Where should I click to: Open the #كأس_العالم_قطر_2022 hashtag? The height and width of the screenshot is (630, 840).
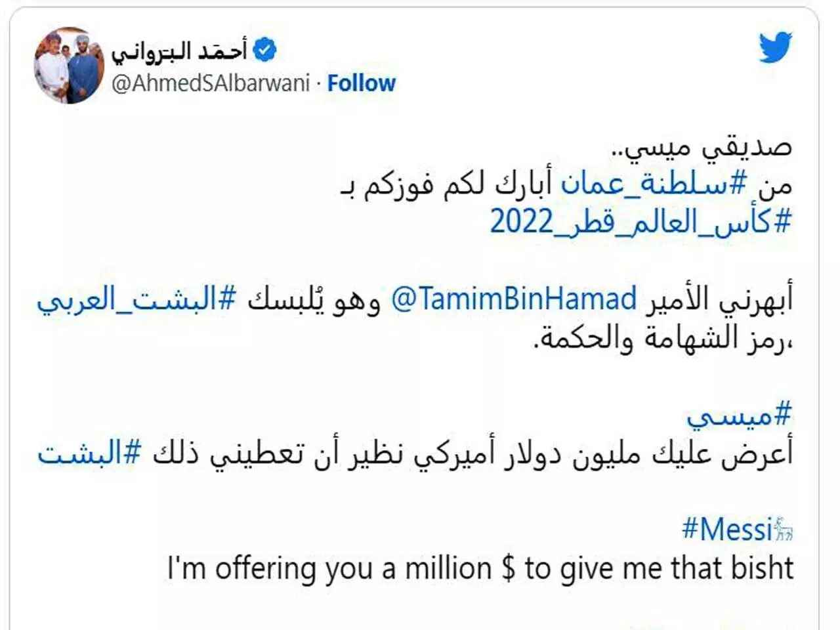click(641, 222)
